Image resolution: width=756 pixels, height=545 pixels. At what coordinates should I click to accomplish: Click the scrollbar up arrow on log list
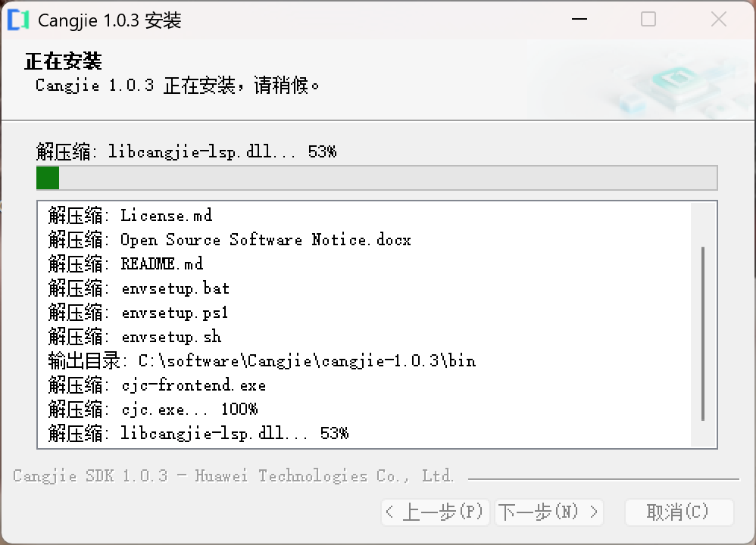coord(701,207)
